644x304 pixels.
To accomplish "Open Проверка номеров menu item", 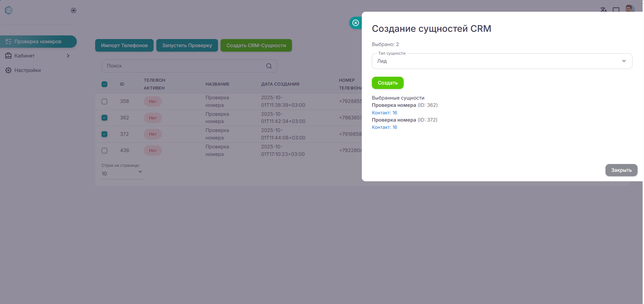I will [x=38, y=42].
